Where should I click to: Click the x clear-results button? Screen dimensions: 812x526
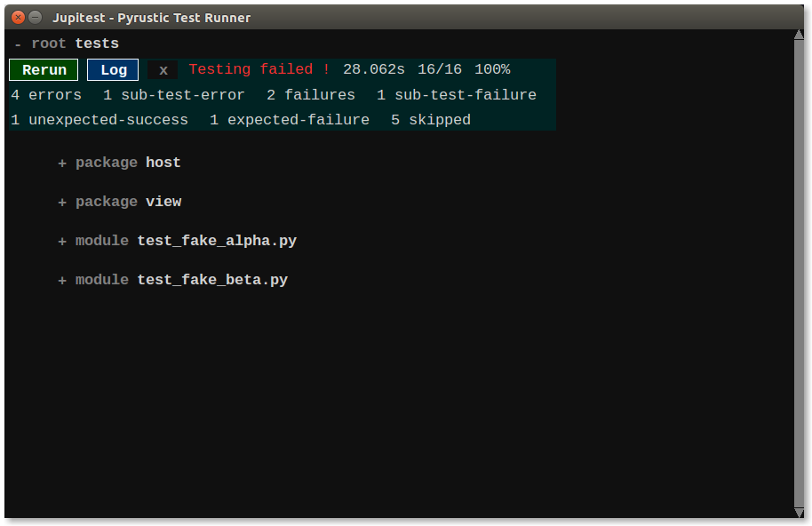(x=163, y=70)
